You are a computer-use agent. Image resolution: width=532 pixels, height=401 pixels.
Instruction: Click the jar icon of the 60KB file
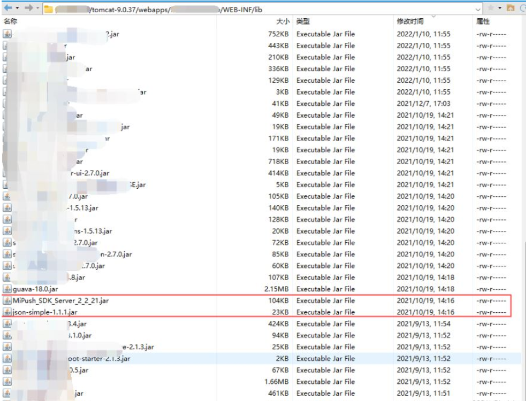point(7,266)
